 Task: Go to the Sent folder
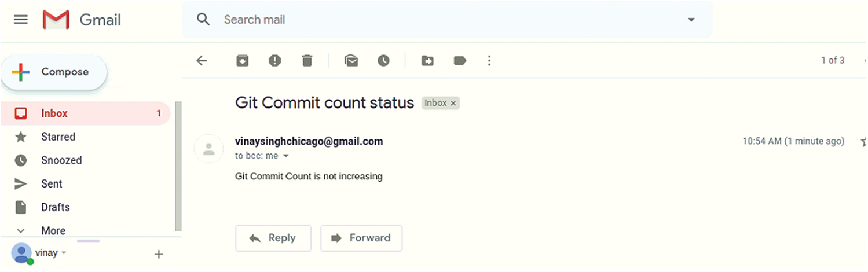[x=52, y=184]
